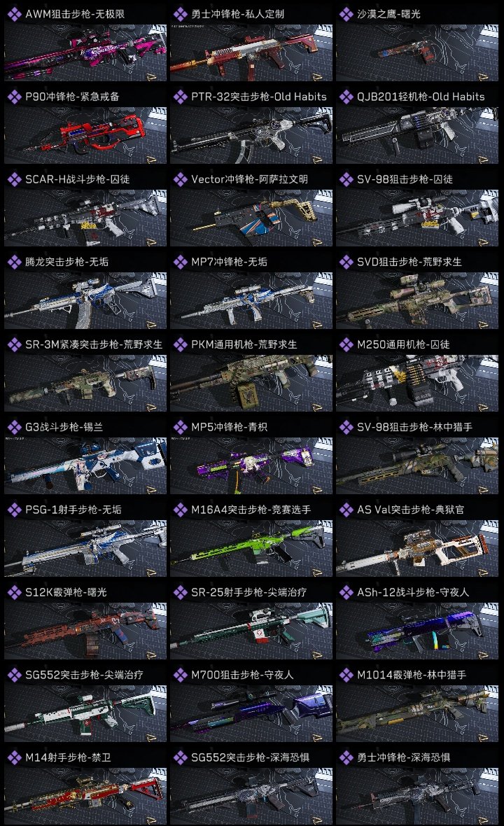This screenshot has height=826, width=504.
Task: Select the SR-25射手步枪-尖端治疗 weapon image
Action: [251, 631]
